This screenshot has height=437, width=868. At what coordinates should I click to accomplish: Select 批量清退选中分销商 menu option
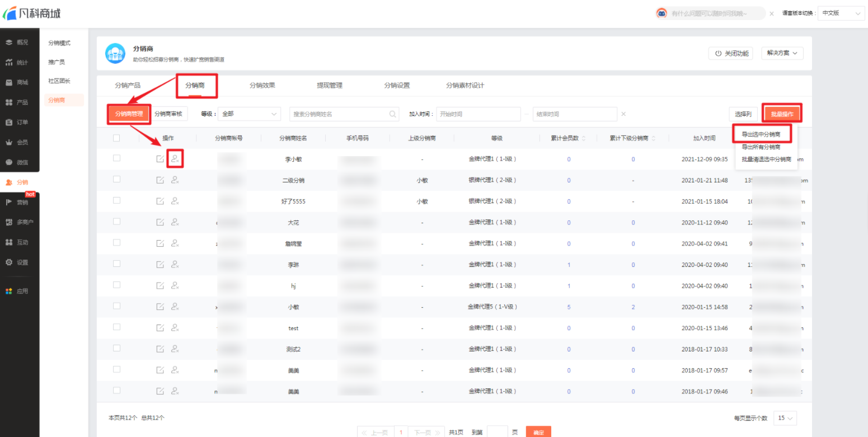[766, 159]
